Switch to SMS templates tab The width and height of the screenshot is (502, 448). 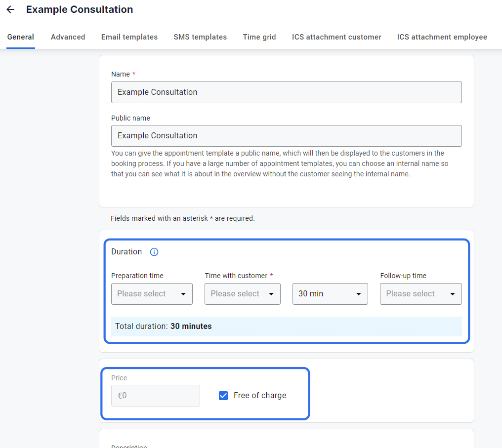pos(200,37)
